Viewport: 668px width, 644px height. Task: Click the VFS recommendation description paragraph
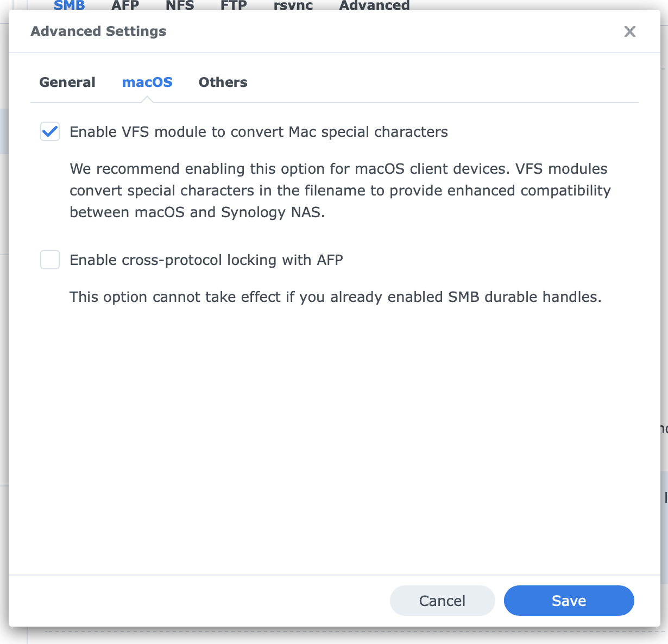(x=340, y=191)
